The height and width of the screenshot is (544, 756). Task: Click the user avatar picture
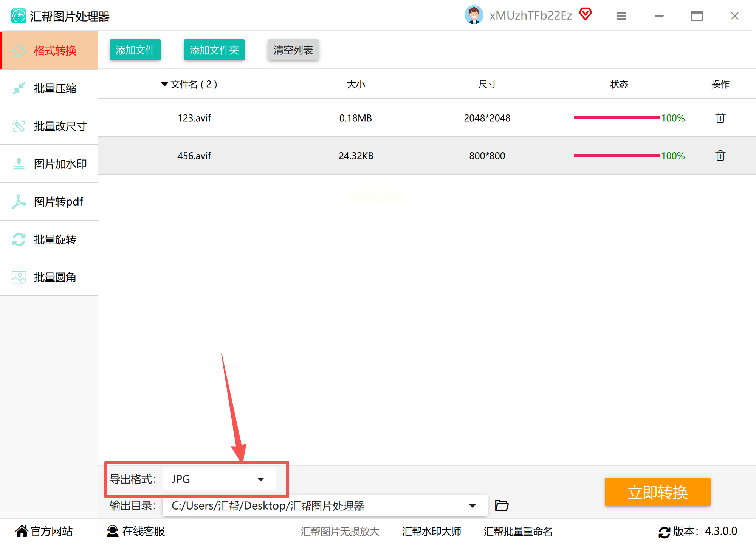[474, 15]
